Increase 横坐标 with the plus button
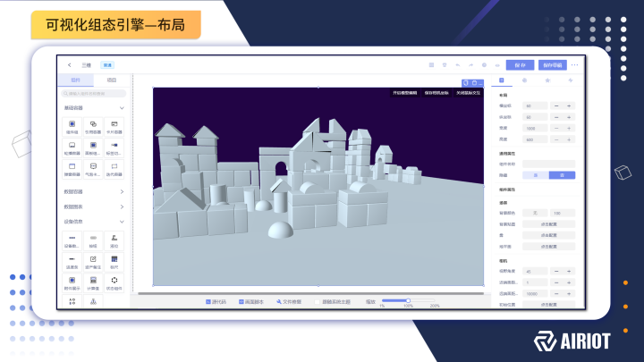 pos(569,105)
